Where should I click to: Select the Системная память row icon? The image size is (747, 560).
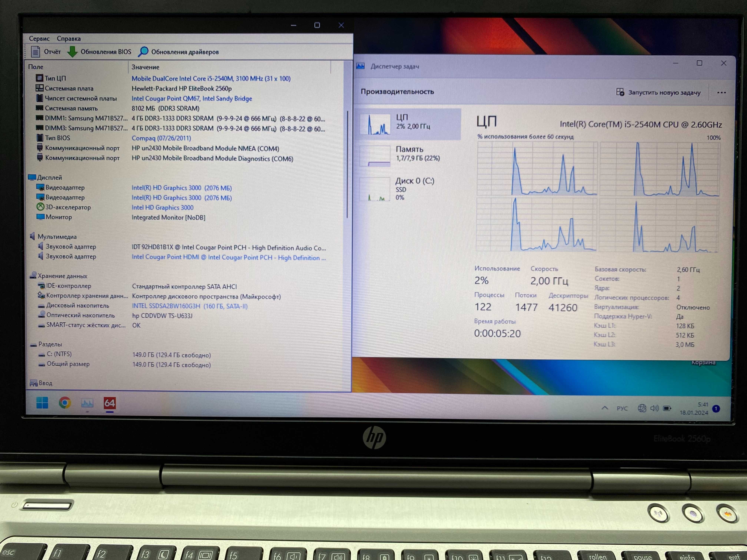pyautogui.click(x=39, y=108)
